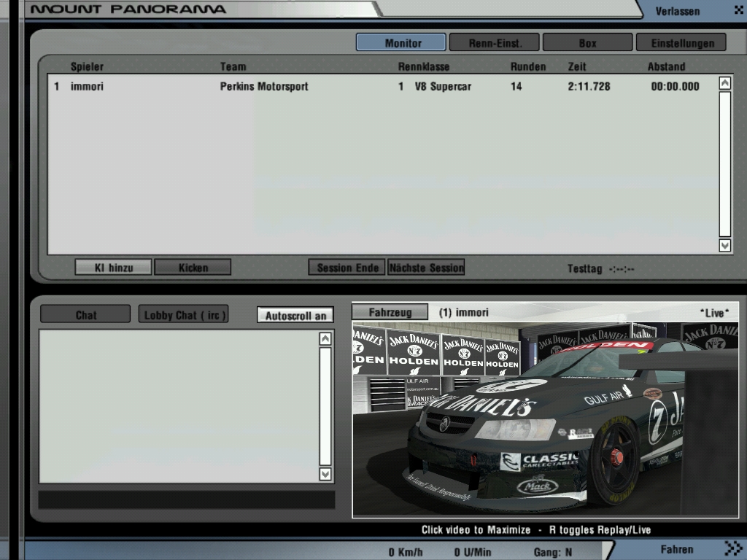Click the 0 U/Min RPM readout

tap(472, 552)
